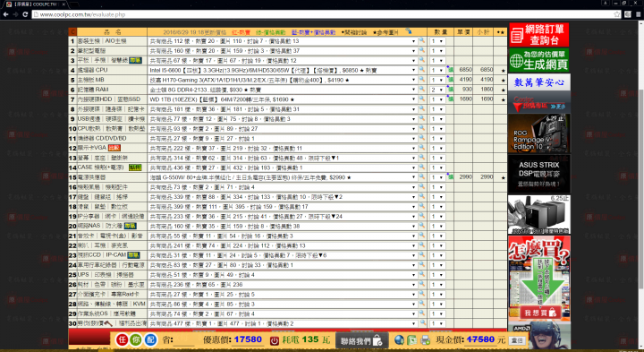Click the red 任 circle icon
644x352 pixels.
(122, 339)
